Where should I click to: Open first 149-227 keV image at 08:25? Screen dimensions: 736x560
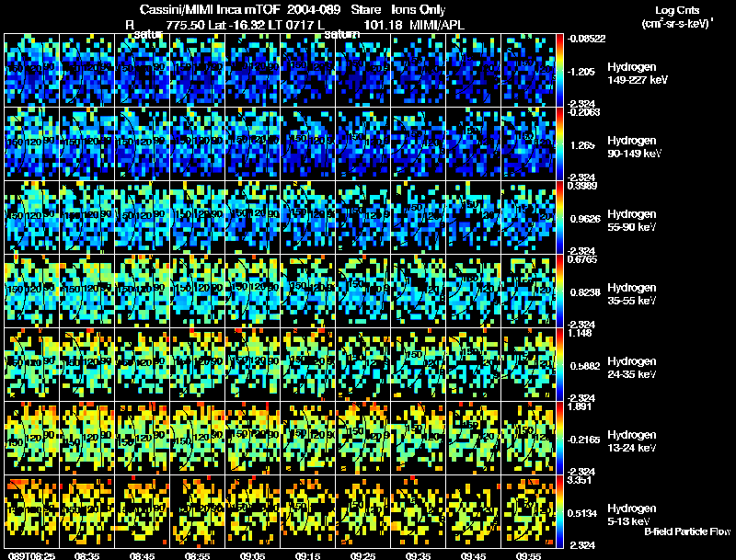click(x=31, y=71)
